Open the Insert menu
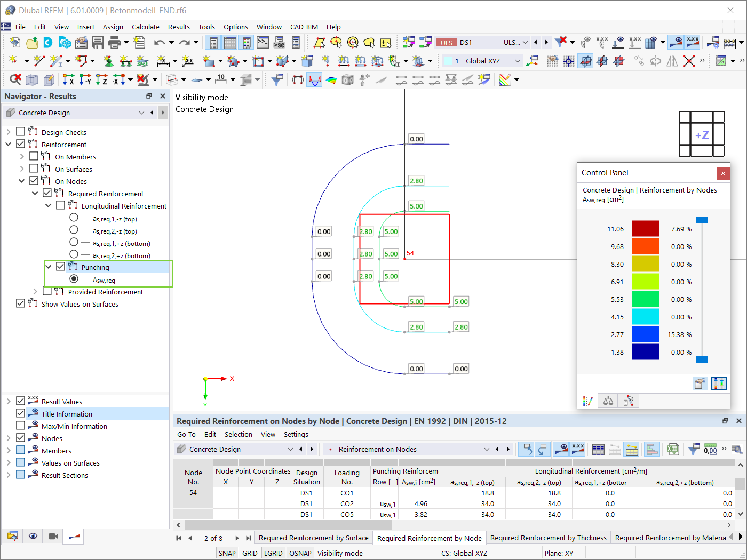 click(86, 27)
